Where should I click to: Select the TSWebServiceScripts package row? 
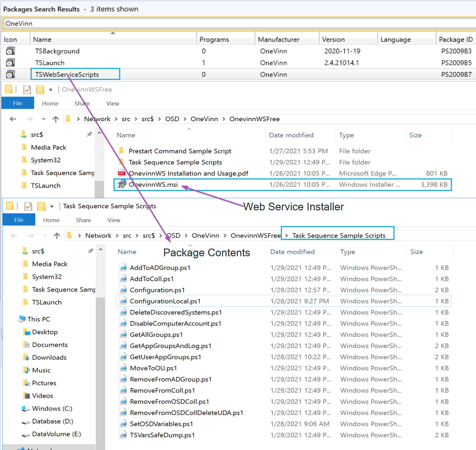[67, 75]
